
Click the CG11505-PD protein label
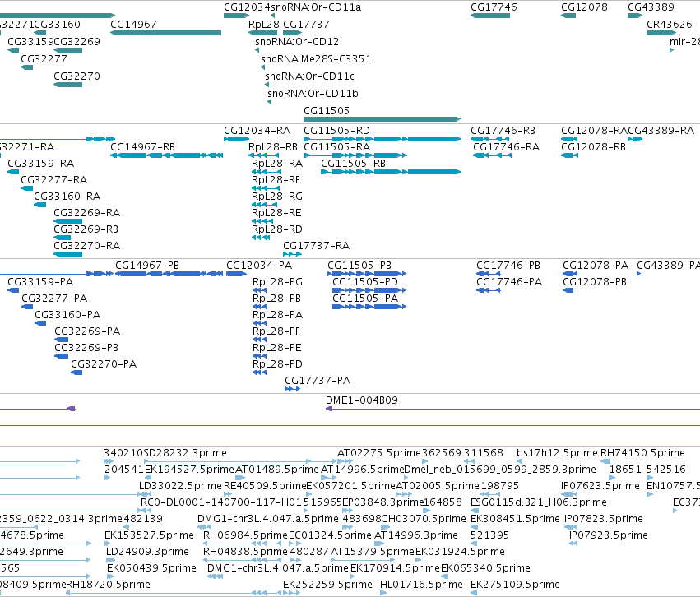click(365, 282)
